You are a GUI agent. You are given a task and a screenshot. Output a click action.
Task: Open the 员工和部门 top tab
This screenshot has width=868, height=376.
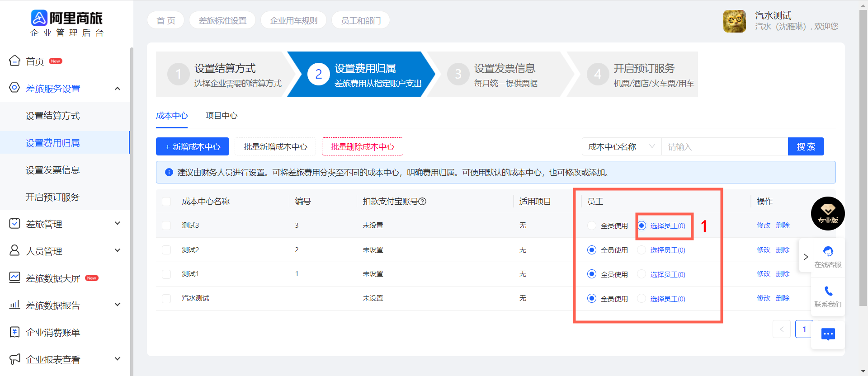[x=361, y=20]
